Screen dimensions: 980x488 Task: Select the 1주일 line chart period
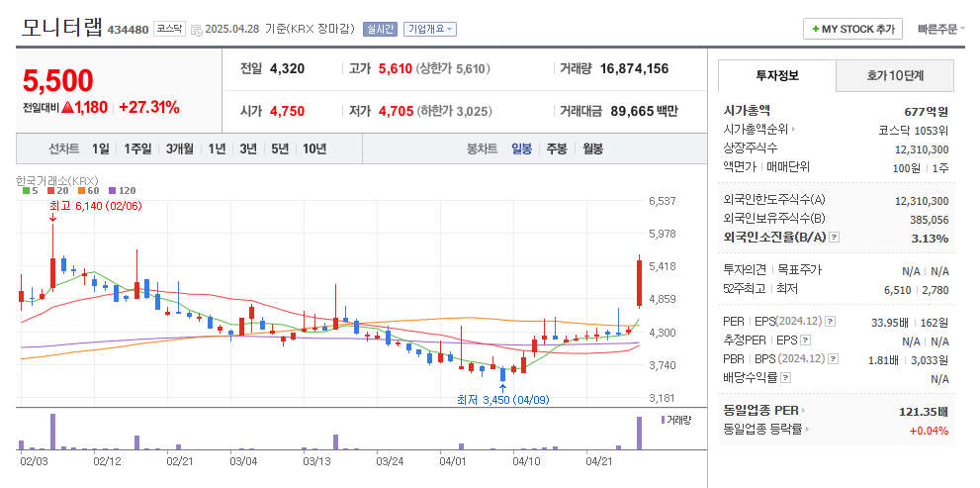pyautogui.click(x=137, y=148)
